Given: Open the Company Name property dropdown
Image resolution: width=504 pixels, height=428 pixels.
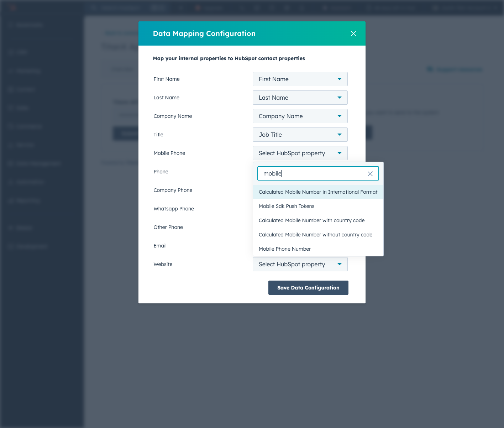Looking at the screenshot, I should tap(300, 116).
